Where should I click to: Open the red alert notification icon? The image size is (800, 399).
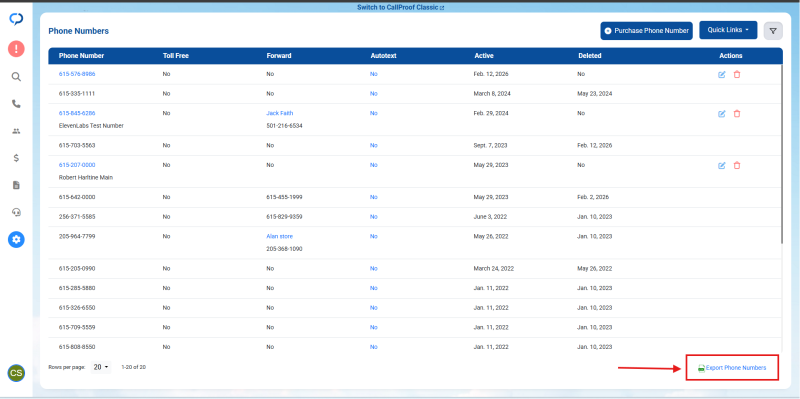click(x=16, y=49)
